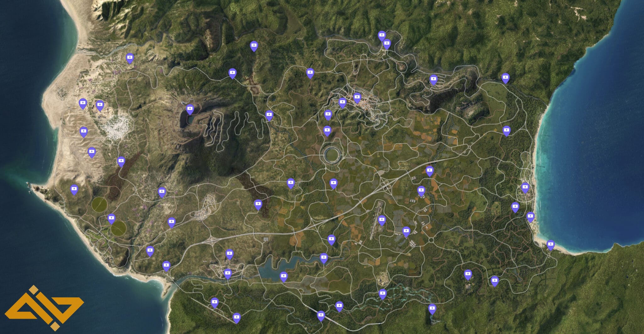Click the marker at the turquoise river rapids
644x334 pixels.
(x=382, y=294)
